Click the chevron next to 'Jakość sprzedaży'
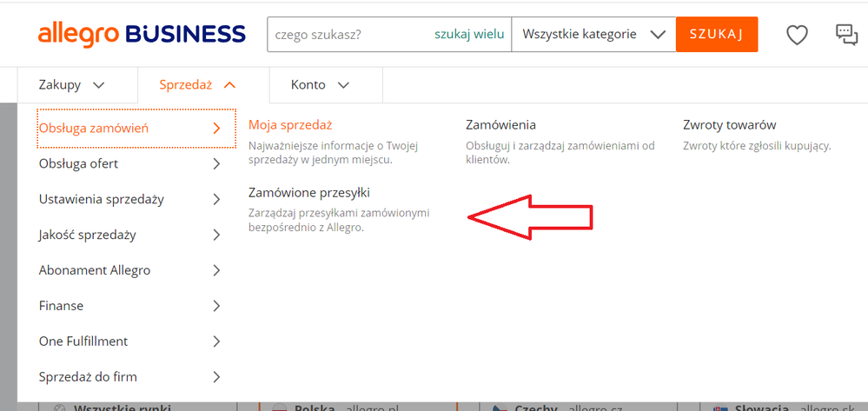Image resolution: width=868 pixels, height=411 pixels. click(216, 235)
